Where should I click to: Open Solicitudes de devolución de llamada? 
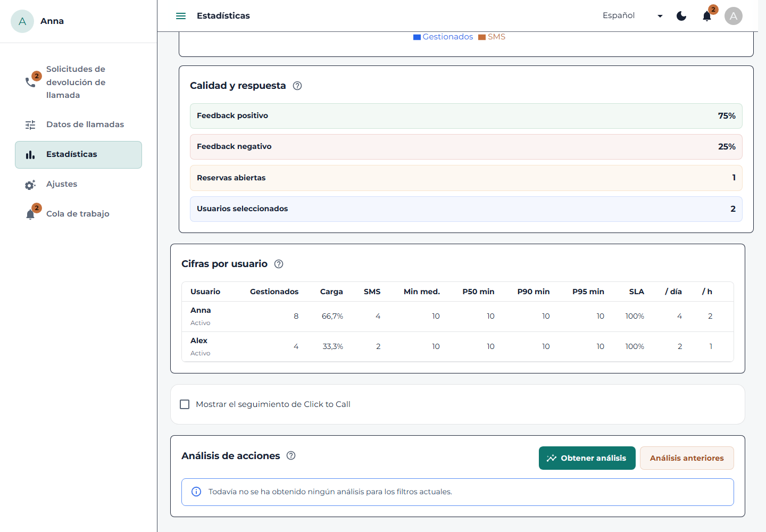(78, 82)
